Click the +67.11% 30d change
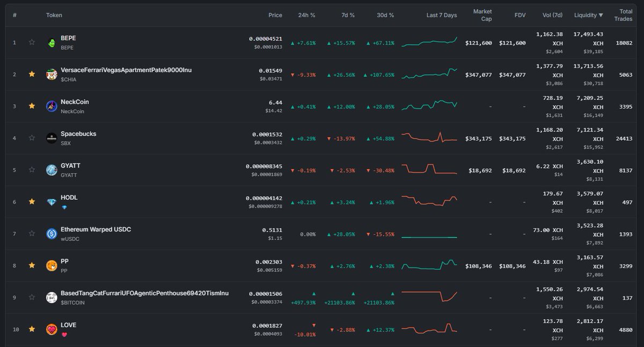The height and width of the screenshot is (347, 644). [380, 43]
